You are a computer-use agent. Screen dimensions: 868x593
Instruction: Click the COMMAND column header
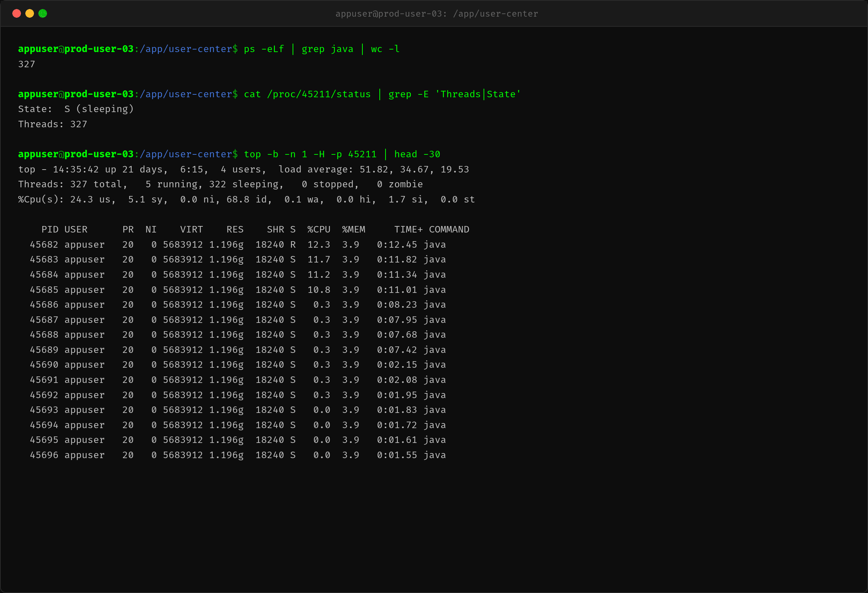click(449, 230)
